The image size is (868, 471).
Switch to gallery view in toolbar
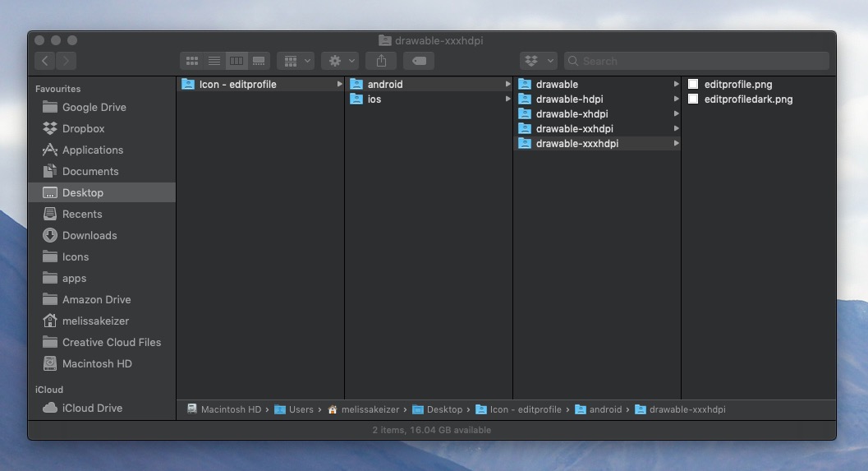point(259,61)
